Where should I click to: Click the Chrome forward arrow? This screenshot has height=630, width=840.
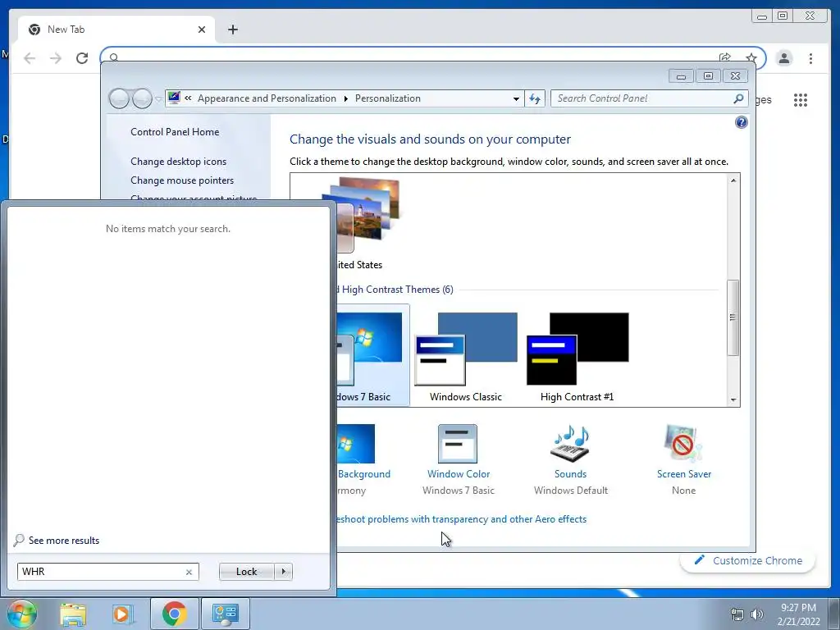click(x=56, y=58)
